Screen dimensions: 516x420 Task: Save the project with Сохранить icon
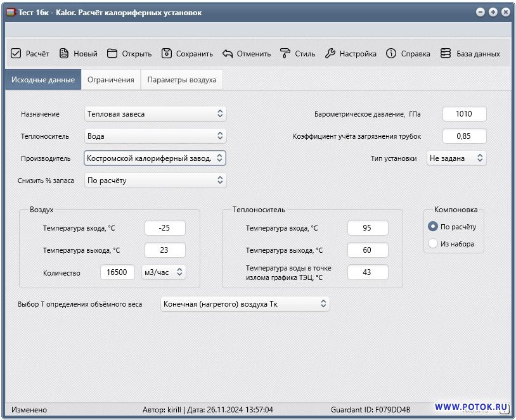tap(167, 54)
